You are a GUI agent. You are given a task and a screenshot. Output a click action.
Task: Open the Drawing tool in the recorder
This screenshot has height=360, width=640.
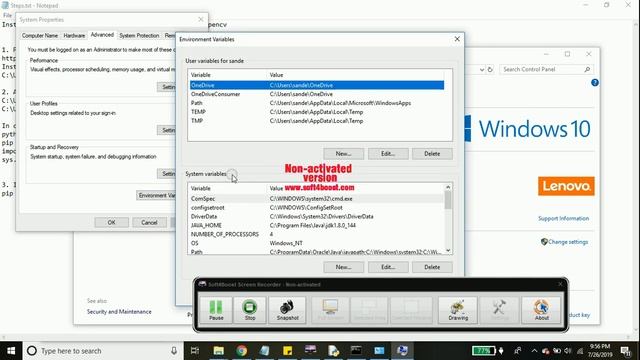(458, 310)
